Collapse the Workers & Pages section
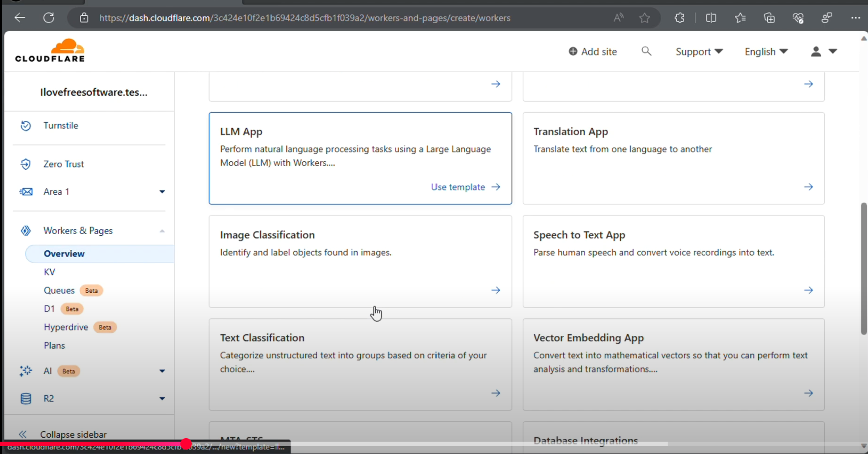 (x=162, y=231)
